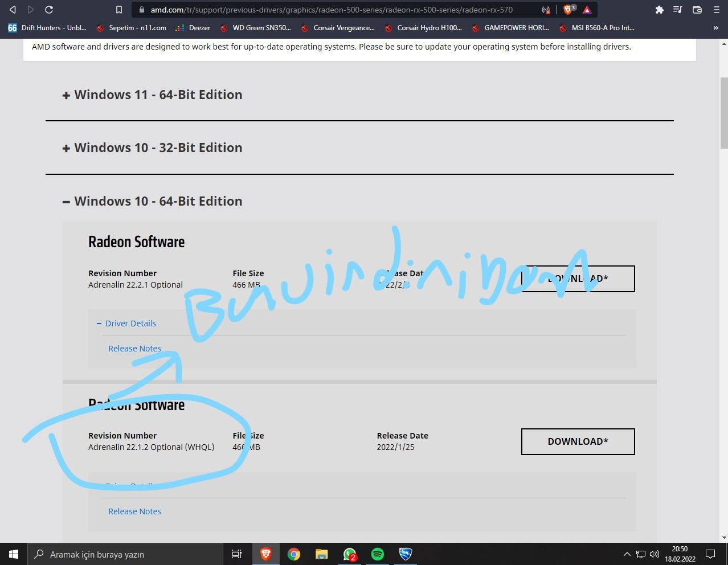Open WhatsApp taskbar icon
728x565 pixels.
click(x=349, y=554)
